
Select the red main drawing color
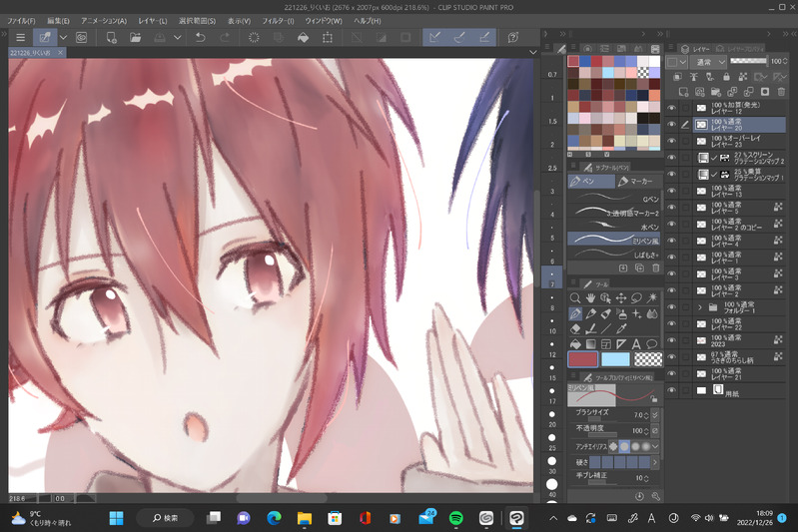pyautogui.click(x=582, y=359)
